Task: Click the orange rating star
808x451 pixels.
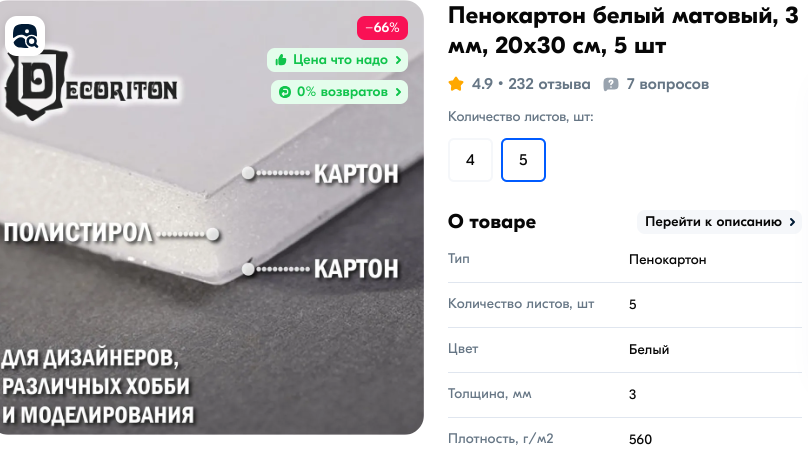Action: pyautogui.click(x=456, y=84)
